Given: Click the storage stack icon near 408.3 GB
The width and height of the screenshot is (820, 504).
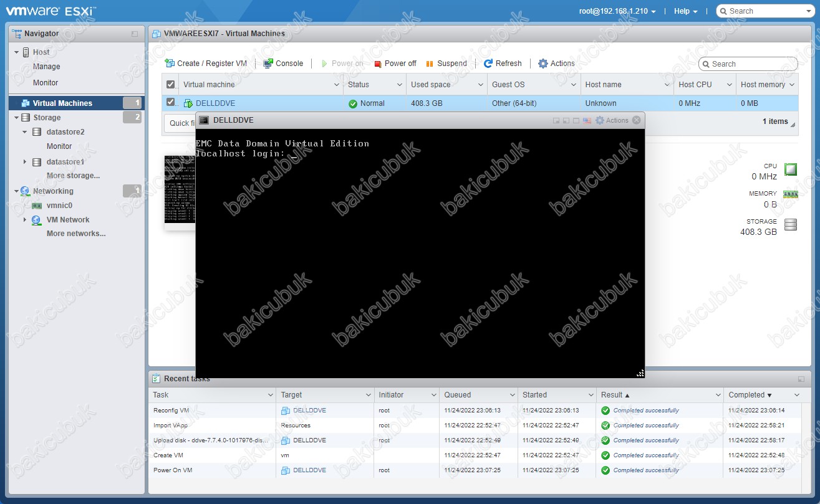Looking at the screenshot, I should pos(791,224).
